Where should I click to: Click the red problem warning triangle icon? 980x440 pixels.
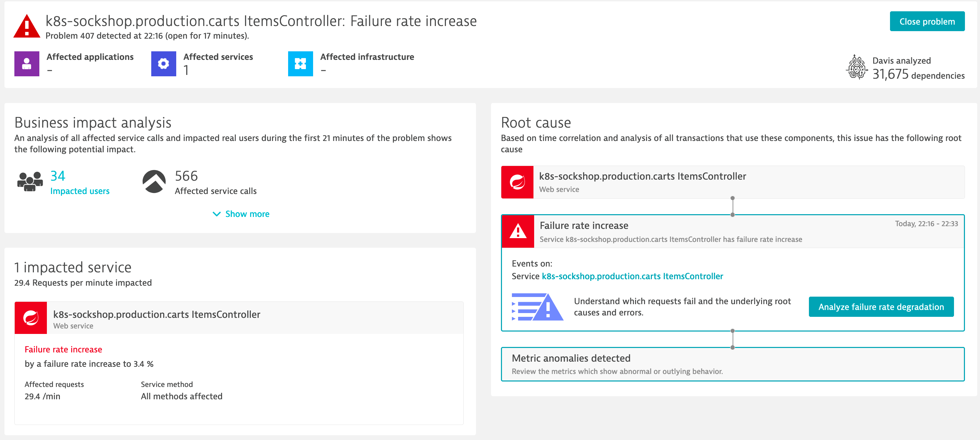click(27, 26)
